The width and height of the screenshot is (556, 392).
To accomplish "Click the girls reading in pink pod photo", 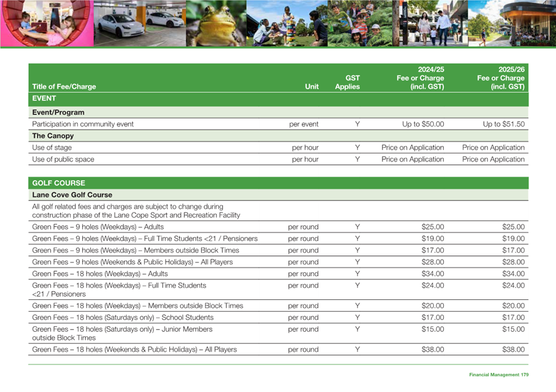I will (47, 23).
